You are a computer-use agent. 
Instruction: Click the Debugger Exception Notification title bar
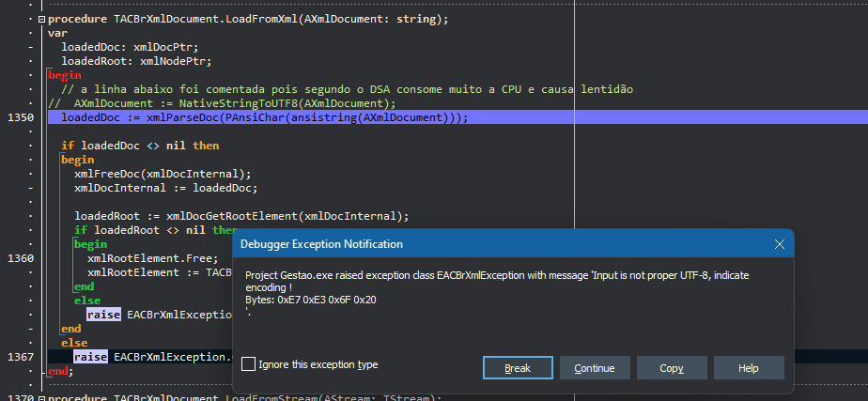[x=498, y=244]
